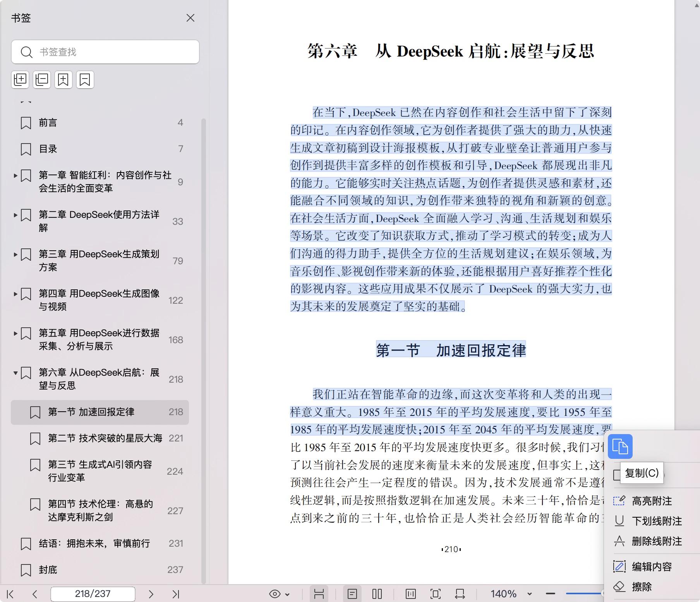Add a new bookmark using the plus bookmark icon

coord(63,80)
